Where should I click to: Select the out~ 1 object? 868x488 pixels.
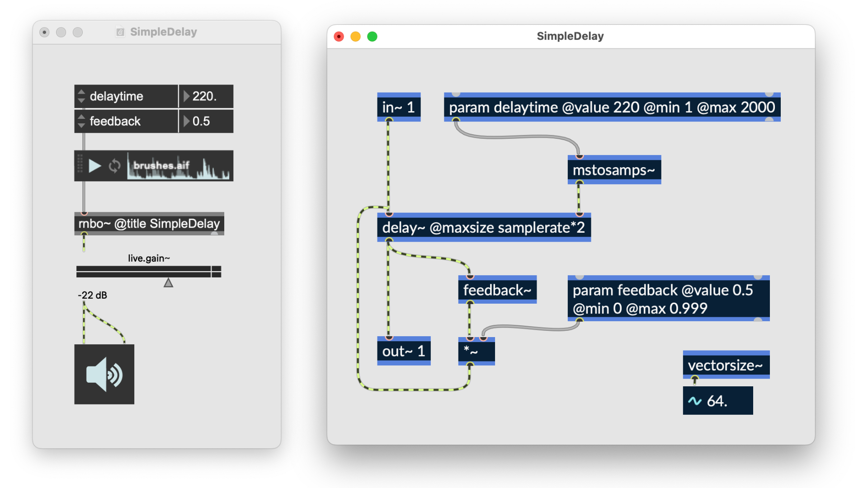(x=403, y=351)
